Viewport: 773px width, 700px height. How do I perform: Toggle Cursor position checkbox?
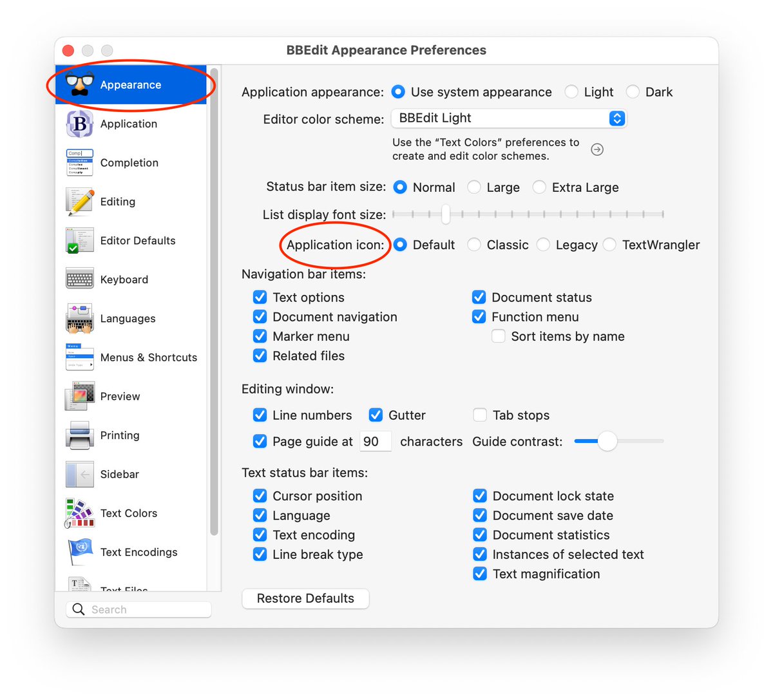pos(260,495)
